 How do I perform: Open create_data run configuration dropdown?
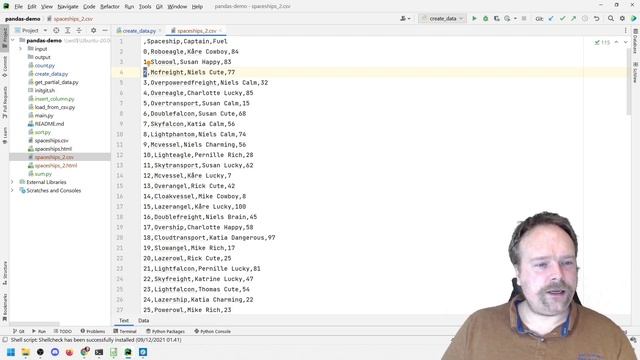tap(442, 18)
